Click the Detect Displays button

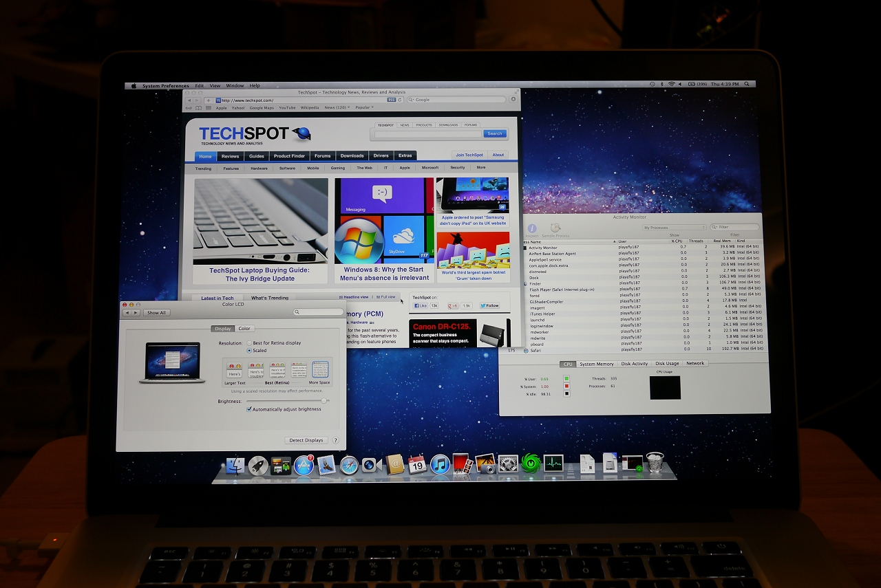(x=306, y=440)
